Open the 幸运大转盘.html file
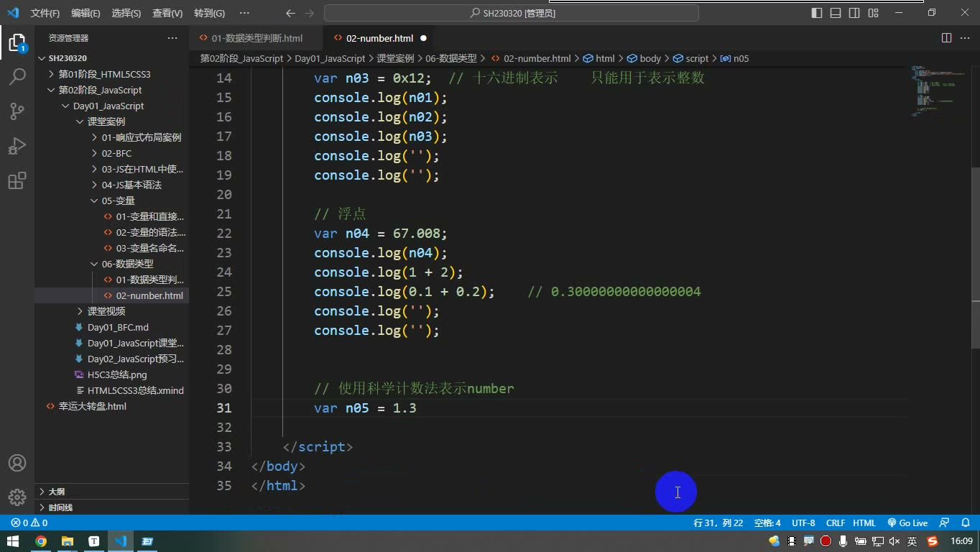Screen dimensions: 980x552 point(111,406)
